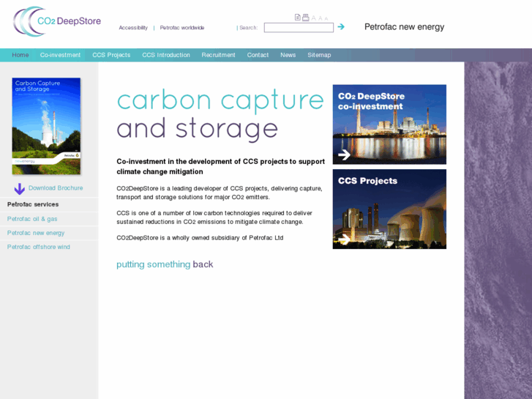Click the text-only page document icon
Viewport: 532px width, 399px height.
298,18
